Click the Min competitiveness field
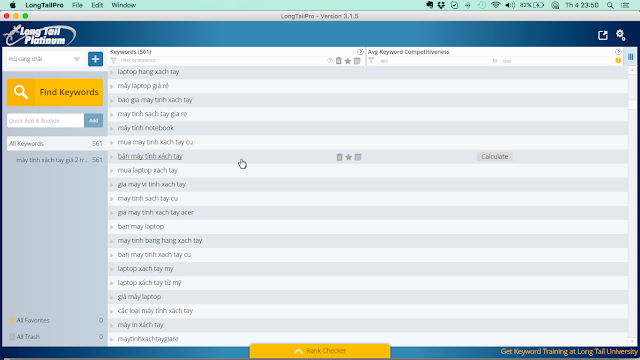 pos(433,61)
